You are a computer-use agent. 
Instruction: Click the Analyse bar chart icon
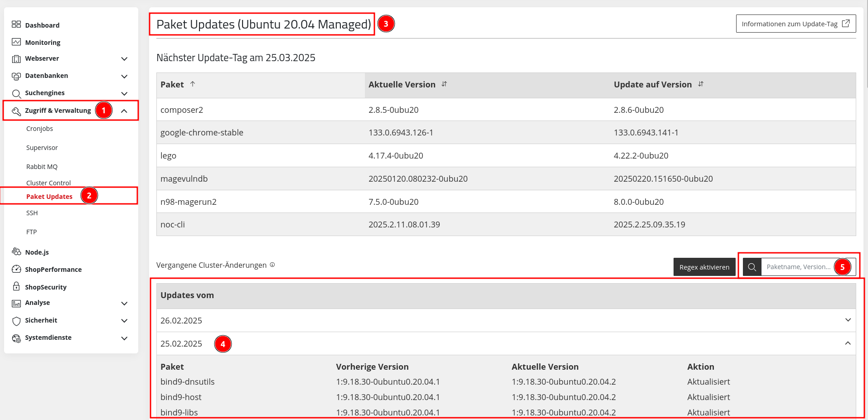16,303
